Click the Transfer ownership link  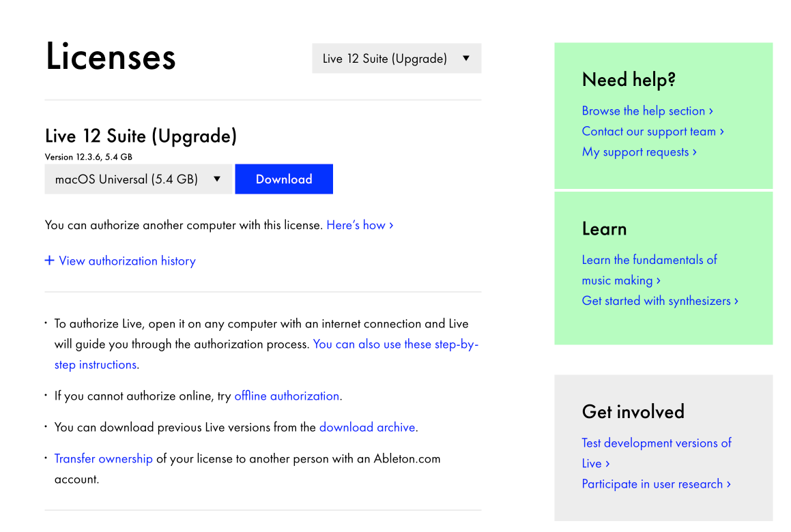point(104,459)
